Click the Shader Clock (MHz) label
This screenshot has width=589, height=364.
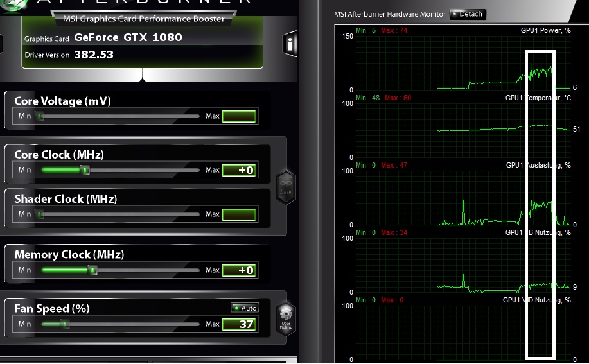click(66, 199)
